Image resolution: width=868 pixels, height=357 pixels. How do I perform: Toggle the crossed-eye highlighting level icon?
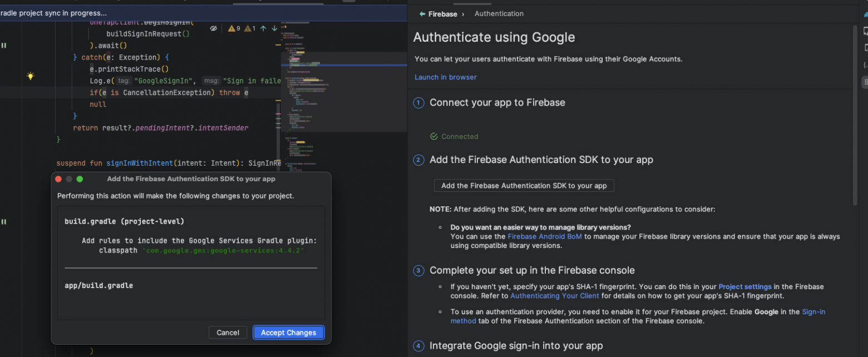point(214,28)
